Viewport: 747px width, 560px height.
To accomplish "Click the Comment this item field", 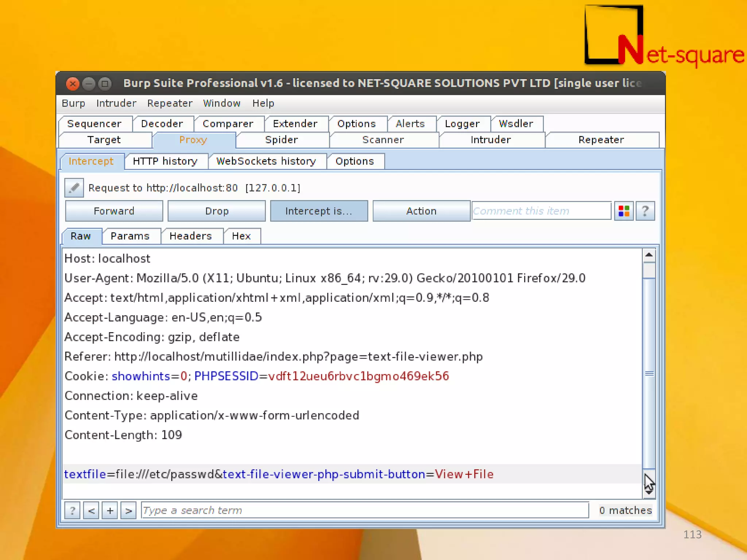I will click(541, 211).
